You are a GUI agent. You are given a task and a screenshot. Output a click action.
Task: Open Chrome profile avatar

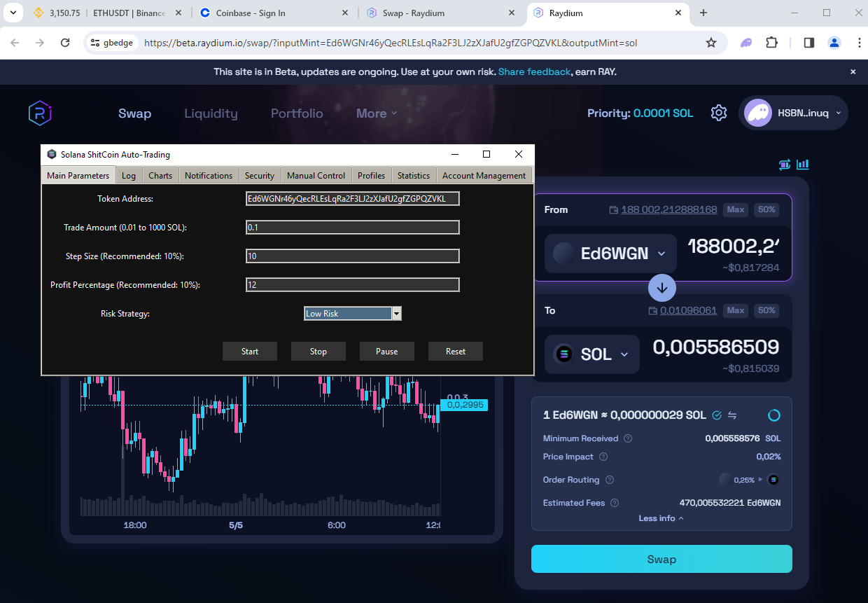[834, 43]
